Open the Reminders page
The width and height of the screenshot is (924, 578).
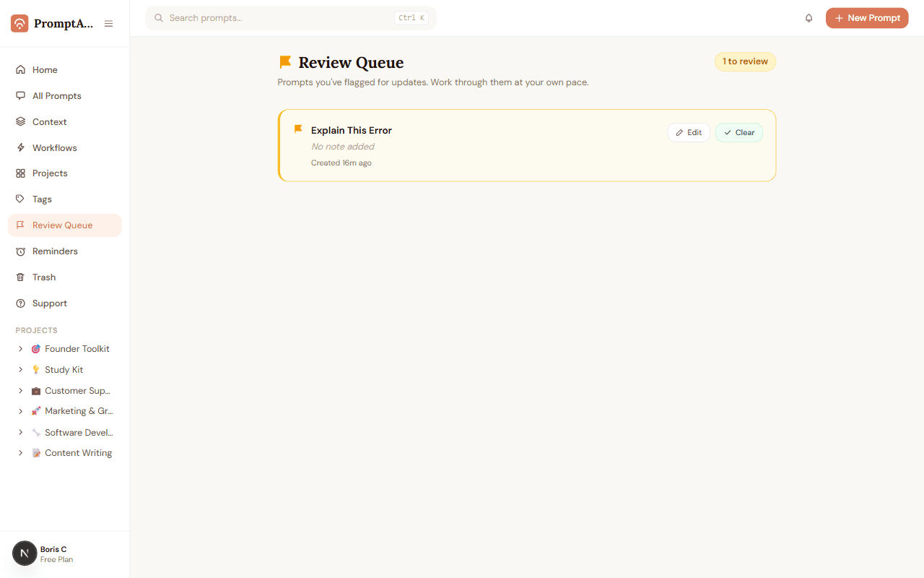pos(65,251)
